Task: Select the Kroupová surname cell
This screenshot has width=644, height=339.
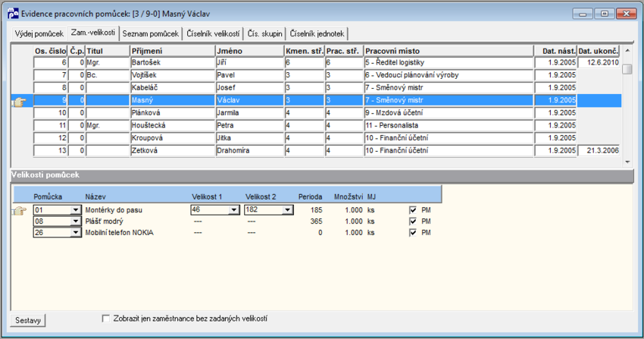Action: click(173, 138)
